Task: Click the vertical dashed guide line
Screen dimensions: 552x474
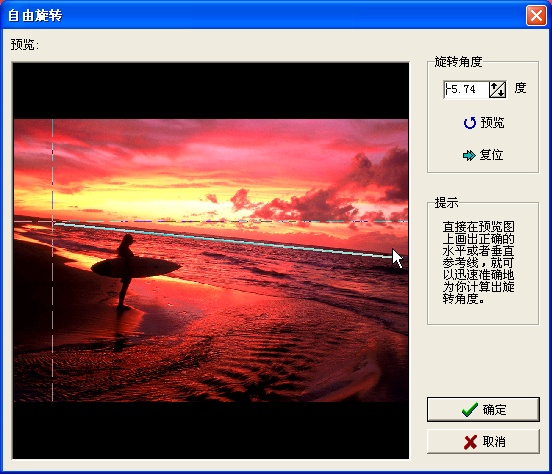Action: tap(53, 260)
